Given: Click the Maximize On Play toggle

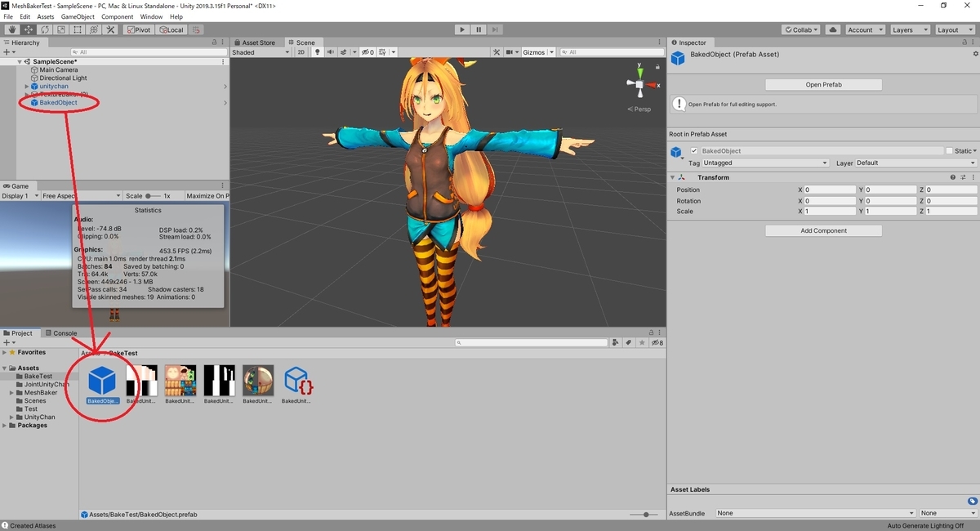Looking at the screenshot, I should coord(207,196).
